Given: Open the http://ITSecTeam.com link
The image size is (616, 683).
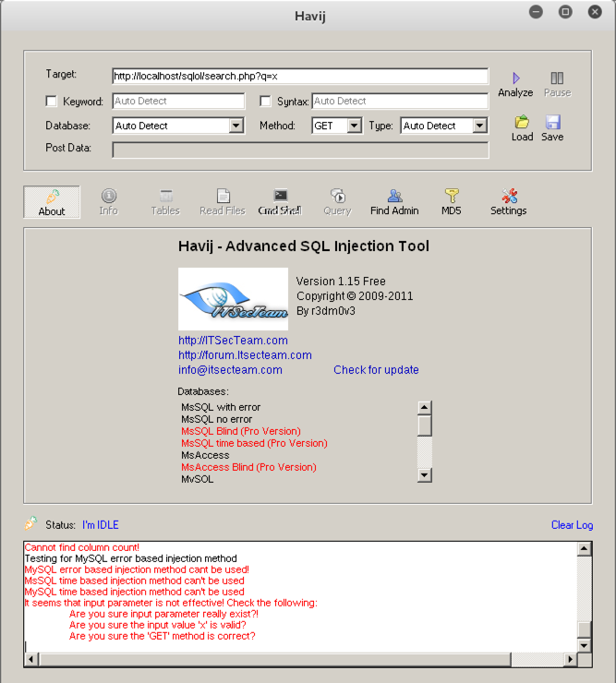Looking at the screenshot, I should [x=234, y=341].
